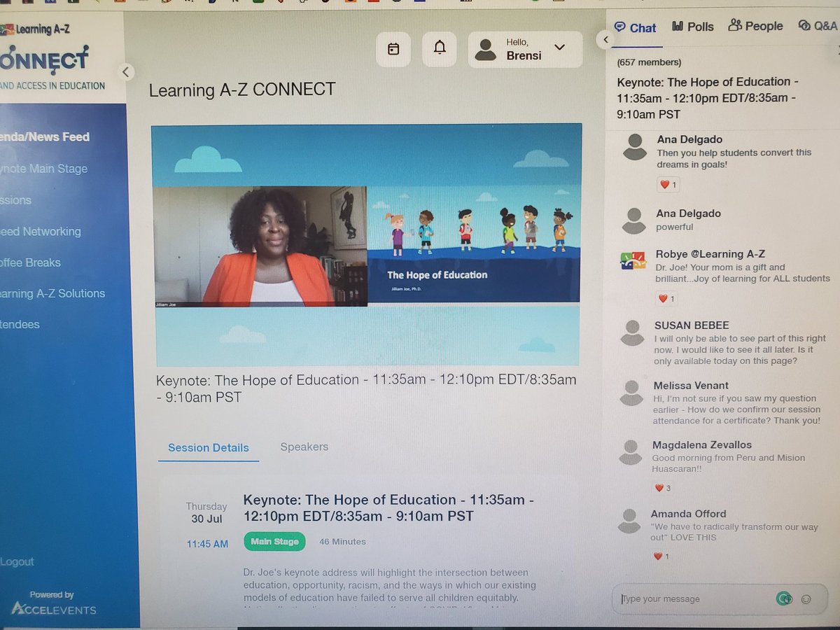Image resolution: width=840 pixels, height=630 pixels.
Task: Click SUSAN BEBEE's name in chat
Action: point(692,325)
